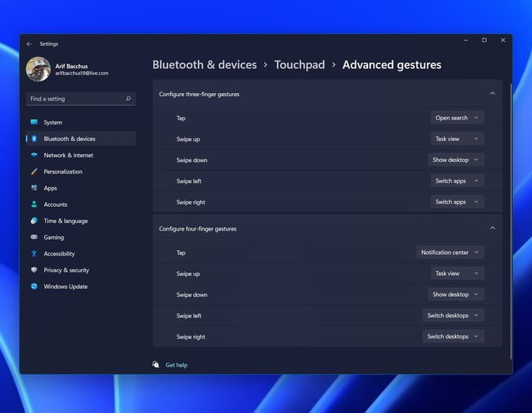Click the settings page vertical scrollbar
The width and height of the screenshot is (532, 413).
tap(511, 221)
